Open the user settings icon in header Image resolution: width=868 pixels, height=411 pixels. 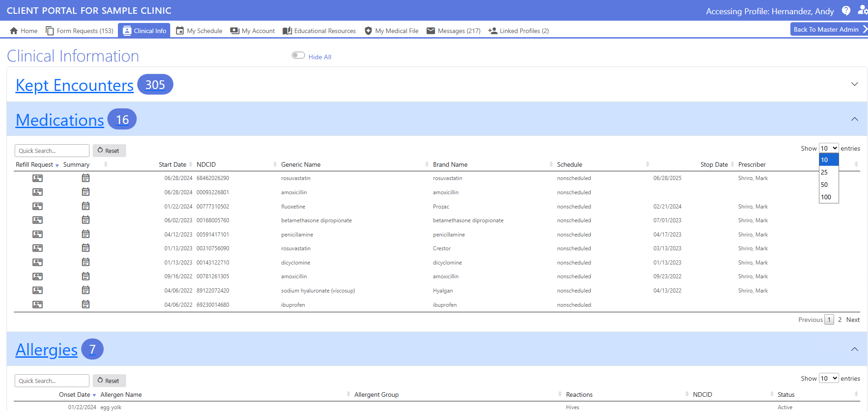863,10
